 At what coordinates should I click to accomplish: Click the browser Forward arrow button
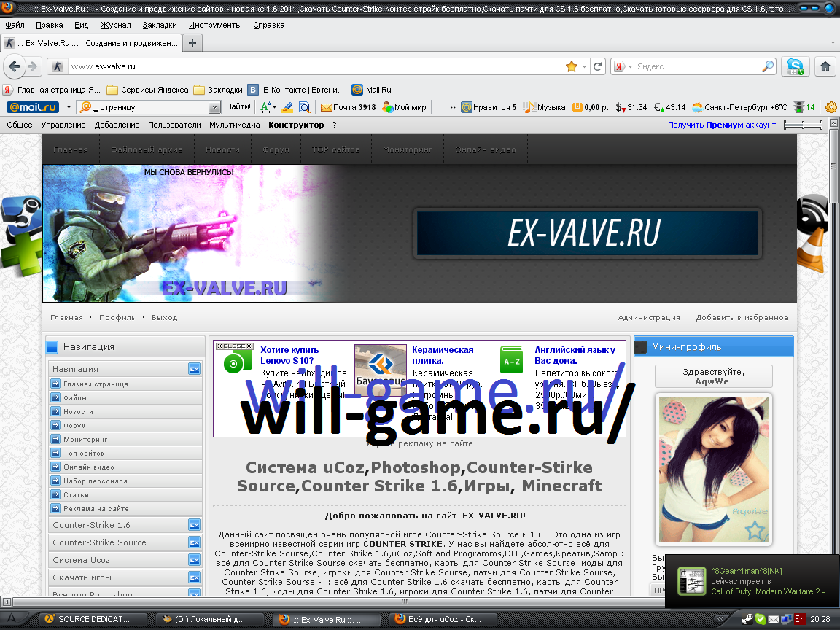click(x=33, y=66)
